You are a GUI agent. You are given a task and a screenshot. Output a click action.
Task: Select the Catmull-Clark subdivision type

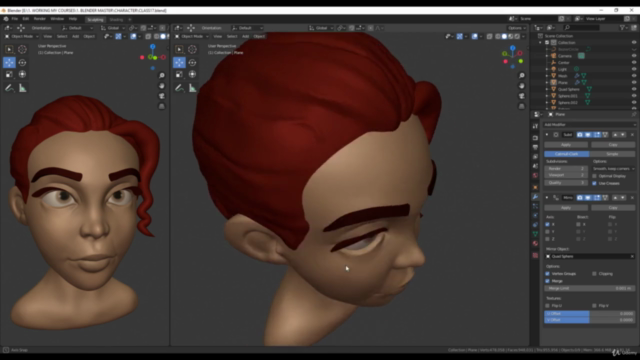(567, 154)
